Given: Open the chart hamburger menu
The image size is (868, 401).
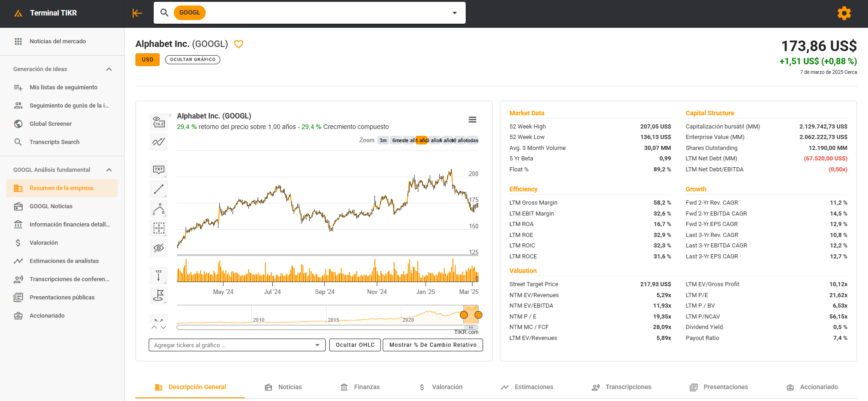Looking at the screenshot, I should point(473,120).
